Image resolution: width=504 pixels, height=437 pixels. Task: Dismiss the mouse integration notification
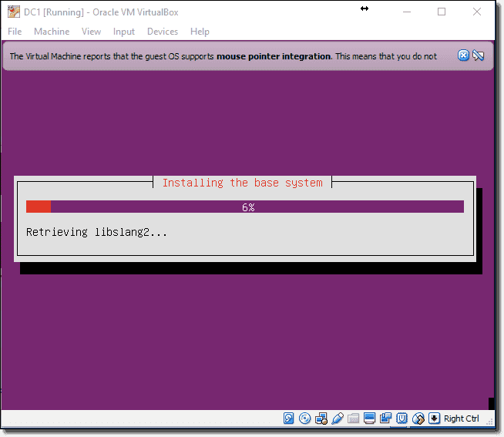(x=463, y=55)
